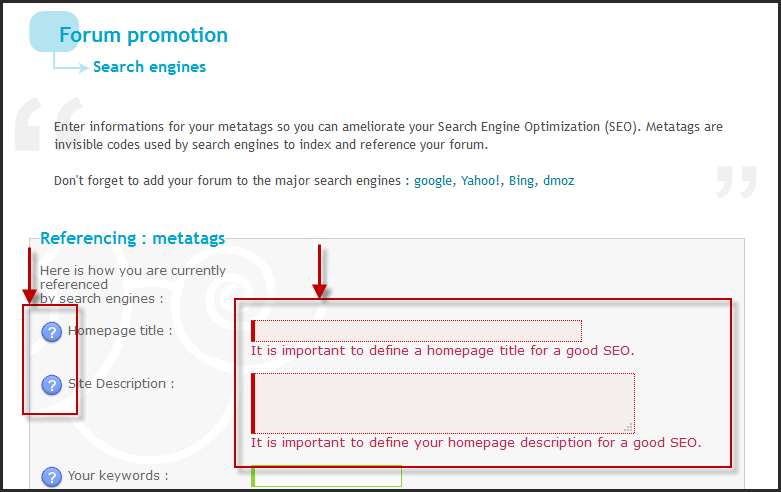Click the homepage title SEO warning message

pyautogui.click(x=442, y=351)
